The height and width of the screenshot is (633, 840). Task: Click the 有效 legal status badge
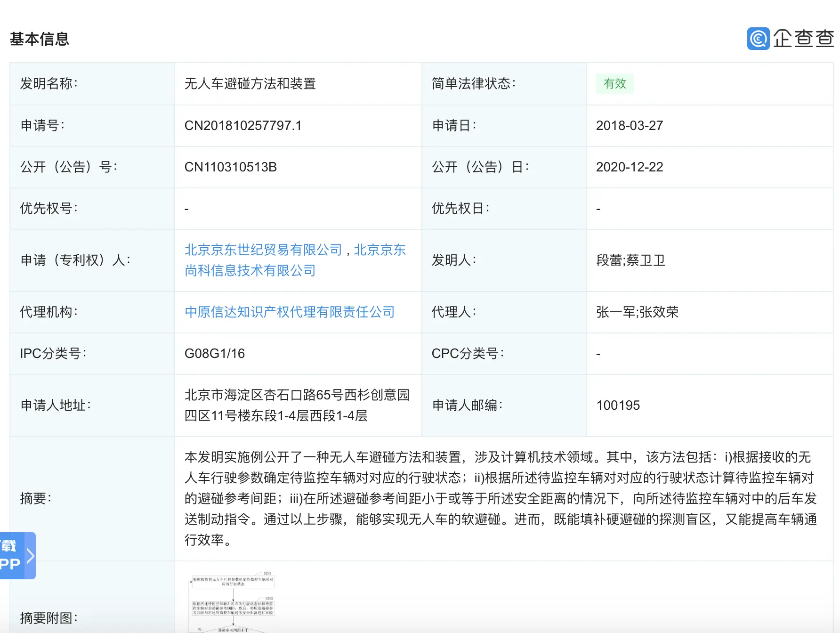pyautogui.click(x=614, y=84)
